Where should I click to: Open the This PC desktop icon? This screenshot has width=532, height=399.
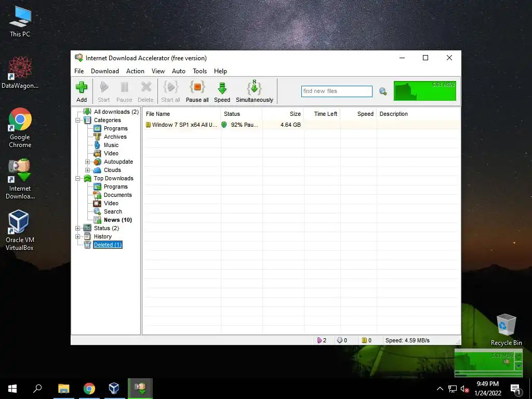[20, 21]
